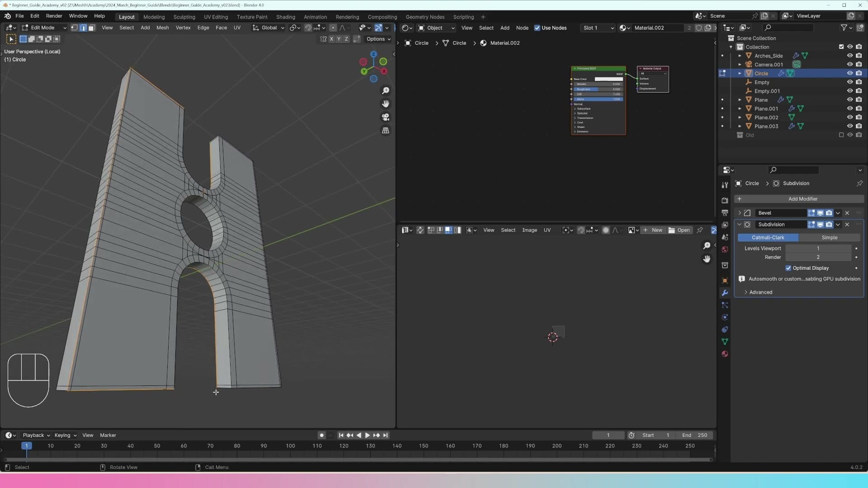
Task: Click New image button in UV editor
Action: tap(652, 230)
